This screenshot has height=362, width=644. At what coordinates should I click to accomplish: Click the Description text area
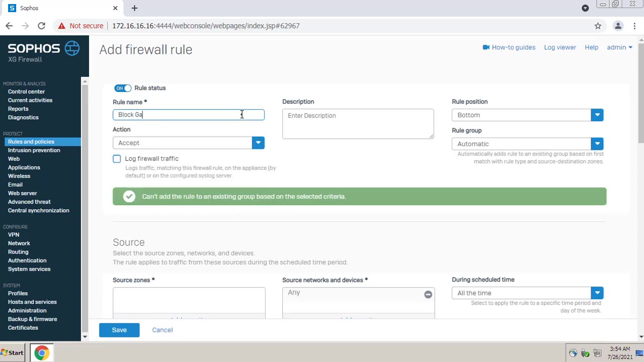[x=358, y=124]
